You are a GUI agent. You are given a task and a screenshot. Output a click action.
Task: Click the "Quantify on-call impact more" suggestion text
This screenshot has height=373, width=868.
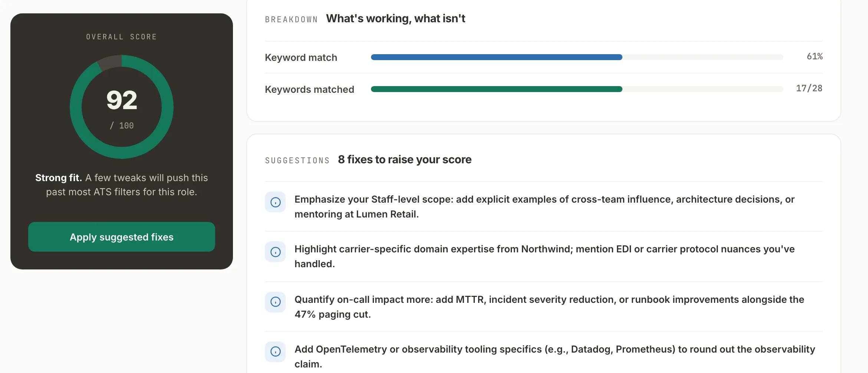pos(549,307)
